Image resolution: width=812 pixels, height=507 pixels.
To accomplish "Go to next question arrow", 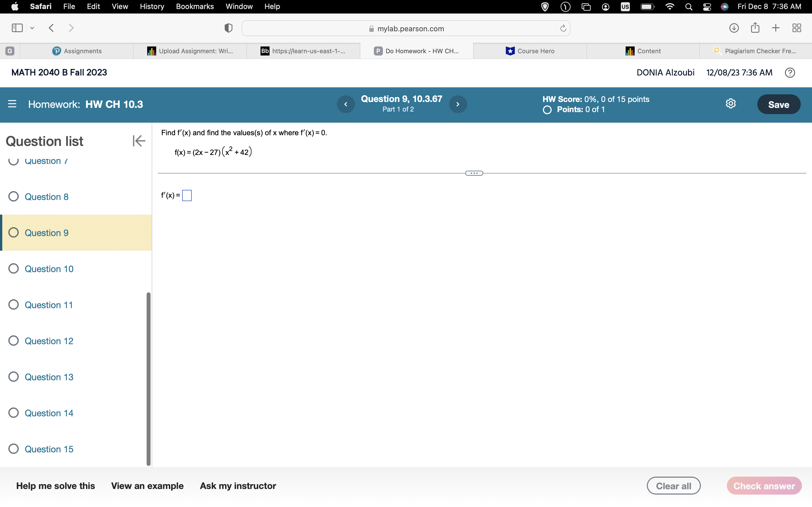I will 458,104.
